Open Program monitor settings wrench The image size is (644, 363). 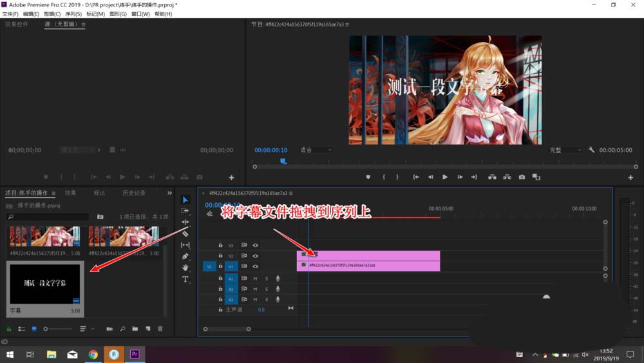click(x=591, y=150)
